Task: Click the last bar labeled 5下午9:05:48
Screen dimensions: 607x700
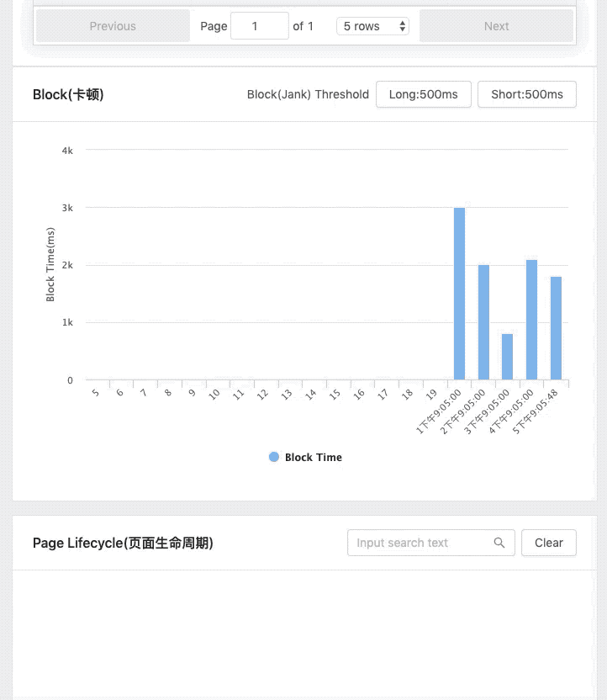Action: [x=556, y=328]
